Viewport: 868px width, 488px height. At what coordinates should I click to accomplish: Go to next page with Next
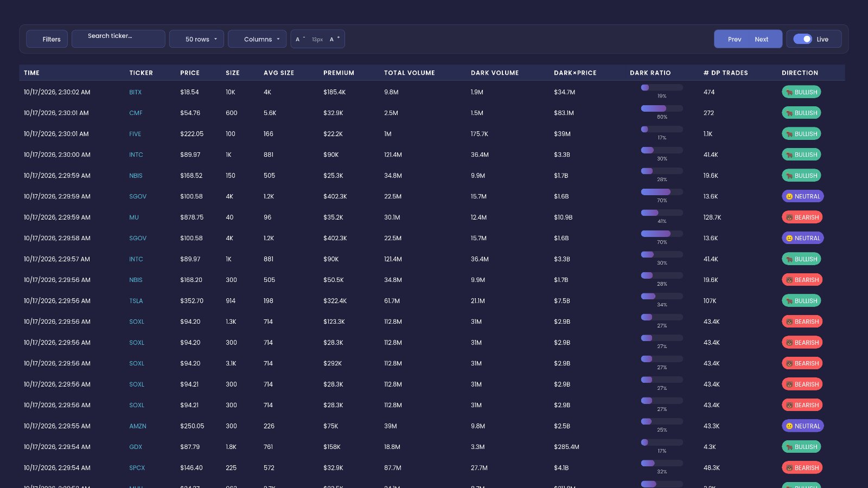[762, 39]
